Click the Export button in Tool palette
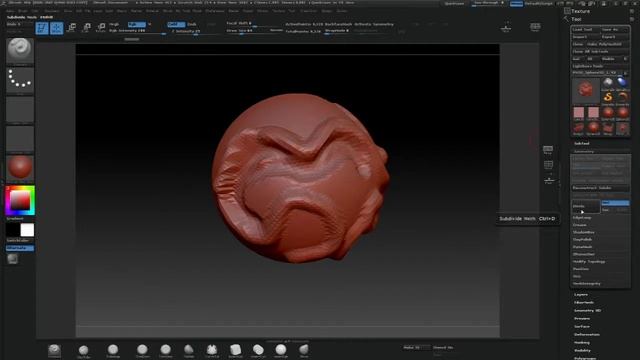This screenshot has height=360, width=640. 615,37
